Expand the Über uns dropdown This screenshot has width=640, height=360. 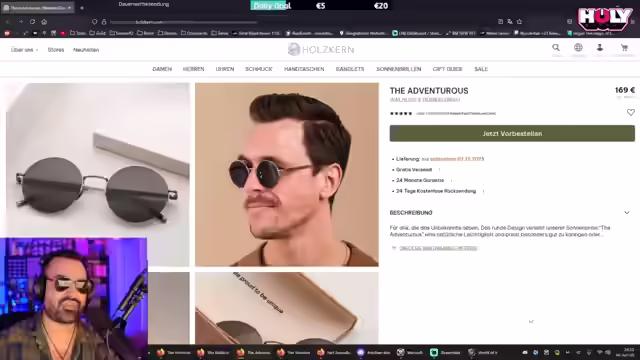[x=24, y=50]
